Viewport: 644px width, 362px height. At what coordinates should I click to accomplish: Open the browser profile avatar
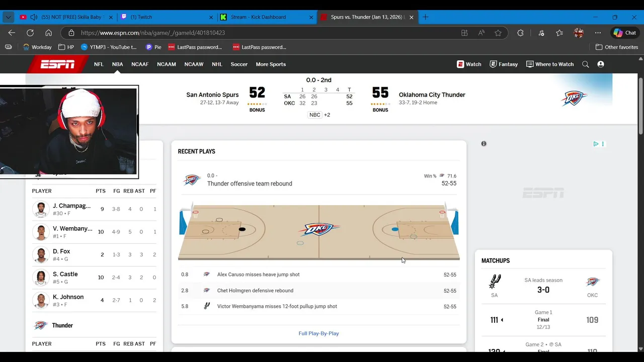pos(579,33)
